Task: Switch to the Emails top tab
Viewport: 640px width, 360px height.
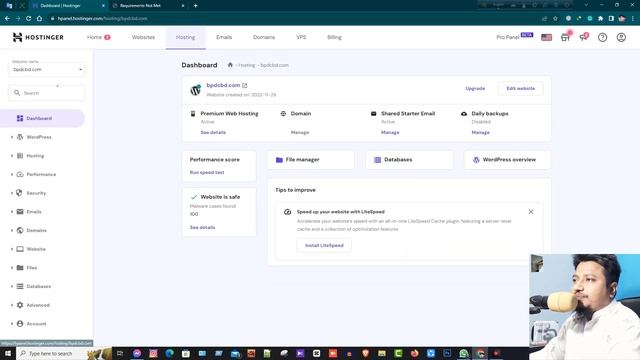Action: click(x=224, y=37)
